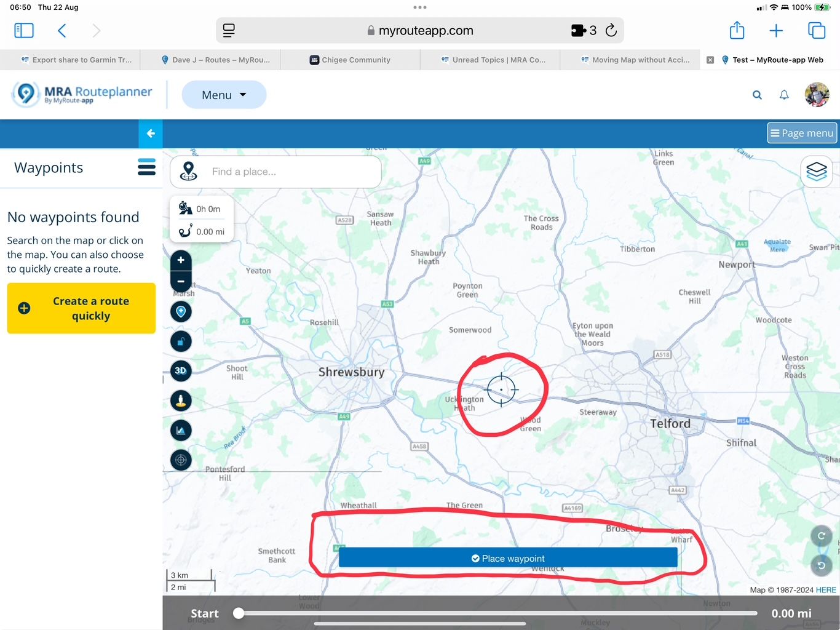Open Safari extensions puzzle icon
Image resolution: width=840 pixels, height=630 pixels.
578,30
